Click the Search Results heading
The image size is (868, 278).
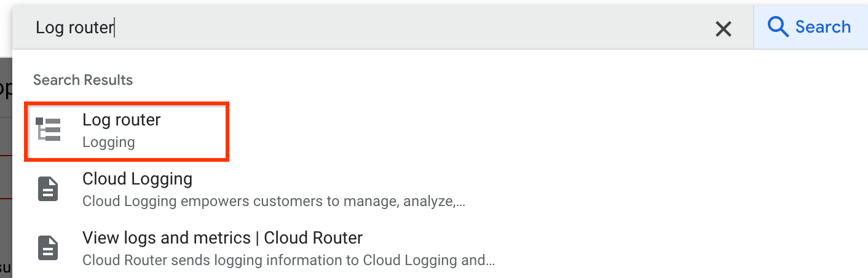click(83, 80)
